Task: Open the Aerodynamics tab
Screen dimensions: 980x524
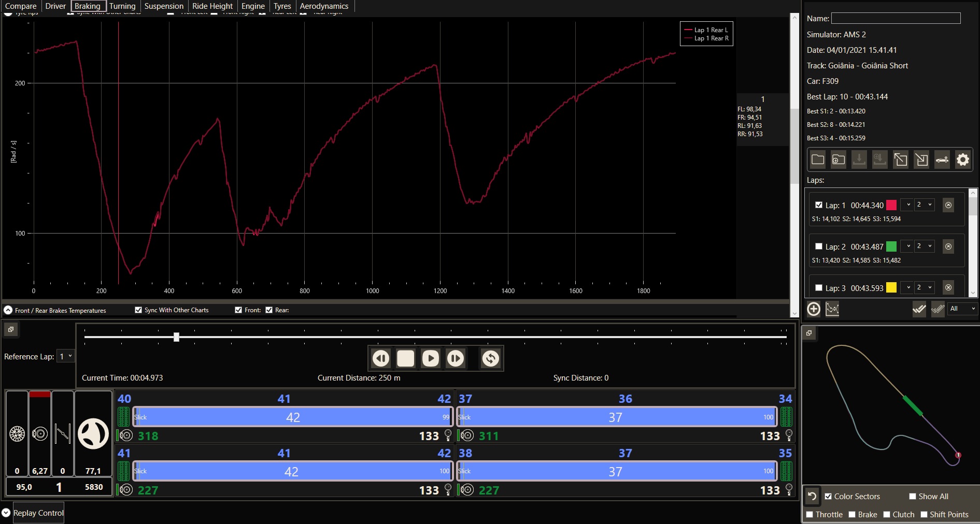Action: [324, 6]
